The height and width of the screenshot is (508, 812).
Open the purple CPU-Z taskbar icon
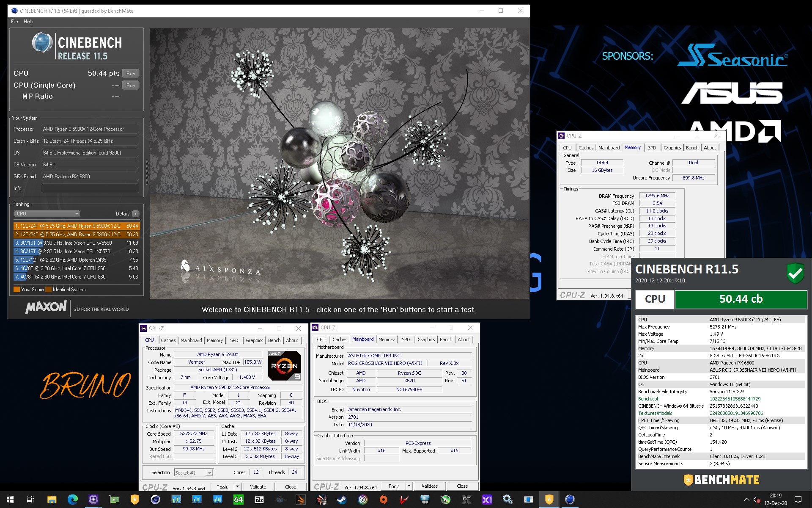(x=93, y=500)
